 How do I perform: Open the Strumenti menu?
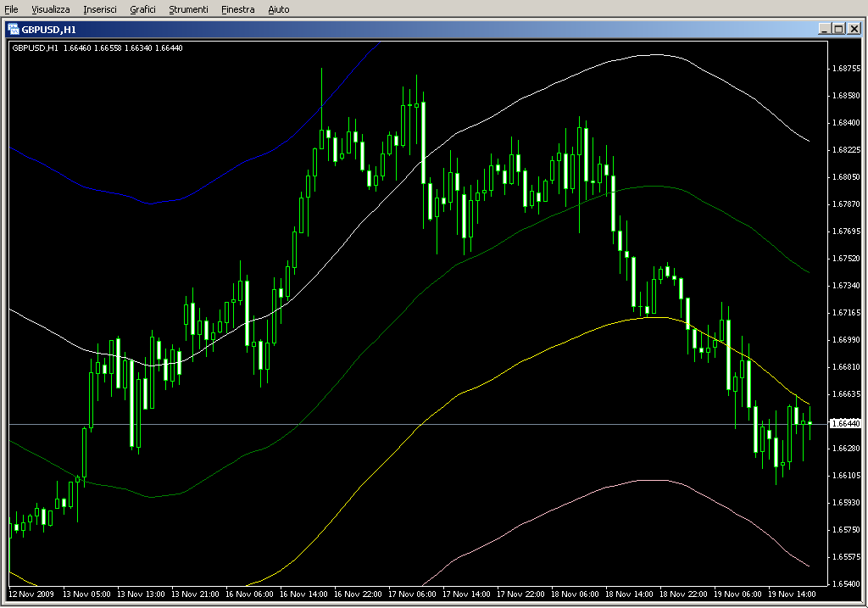(x=188, y=9)
